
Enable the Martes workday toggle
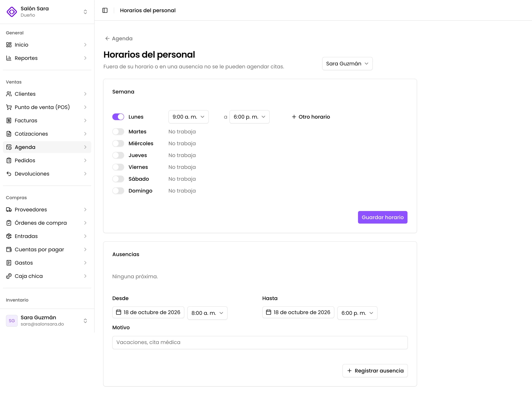point(118,132)
